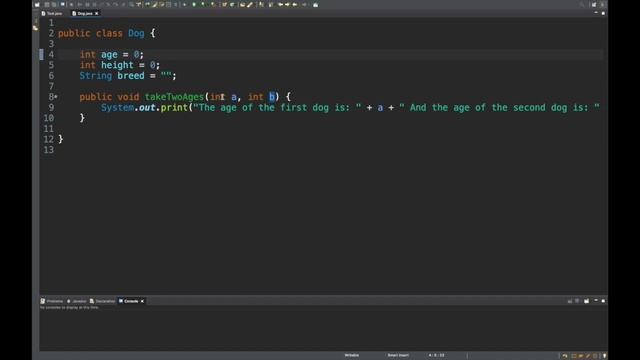Click line number 11 in the editor gutter
Screen dimensions: 640x360
tap(49, 129)
